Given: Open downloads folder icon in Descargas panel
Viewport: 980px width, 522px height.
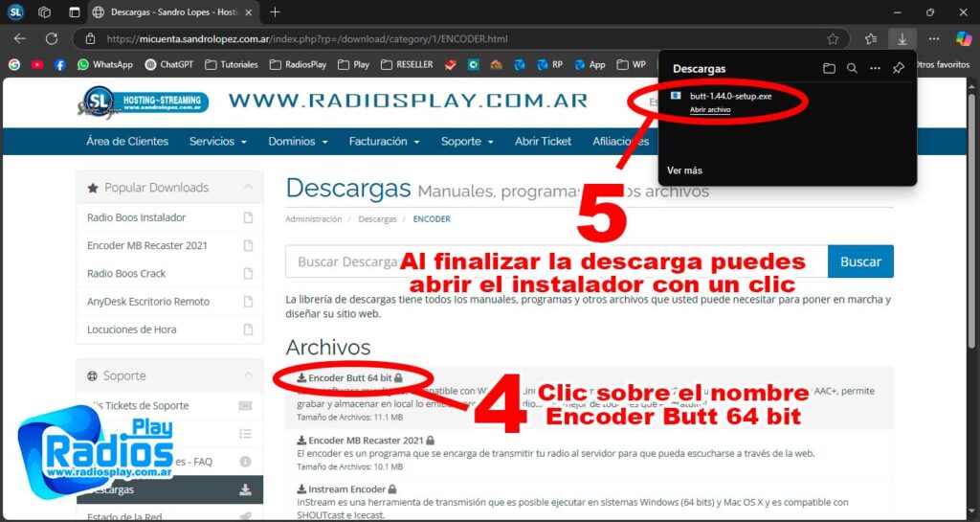Looking at the screenshot, I should click(x=829, y=69).
